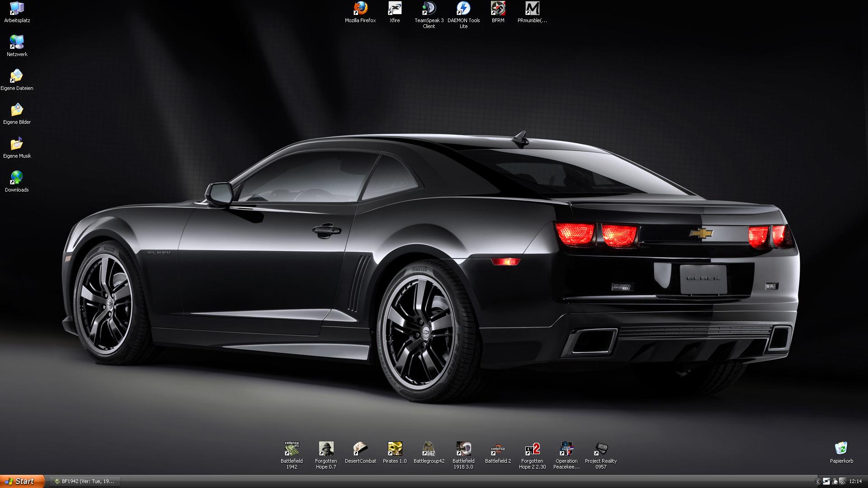The width and height of the screenshot is (868, 488).
Task: Click the Start button on the taskbar
Action: point(22,482)
